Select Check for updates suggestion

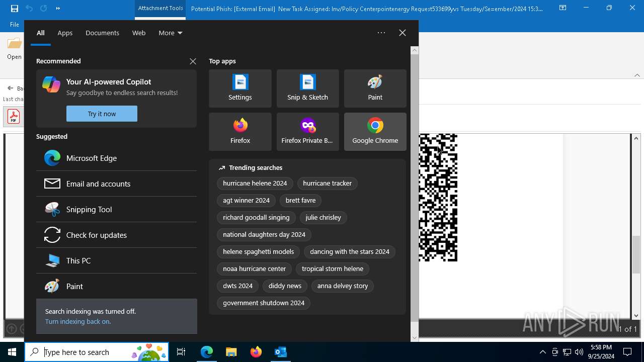point(116,235)
